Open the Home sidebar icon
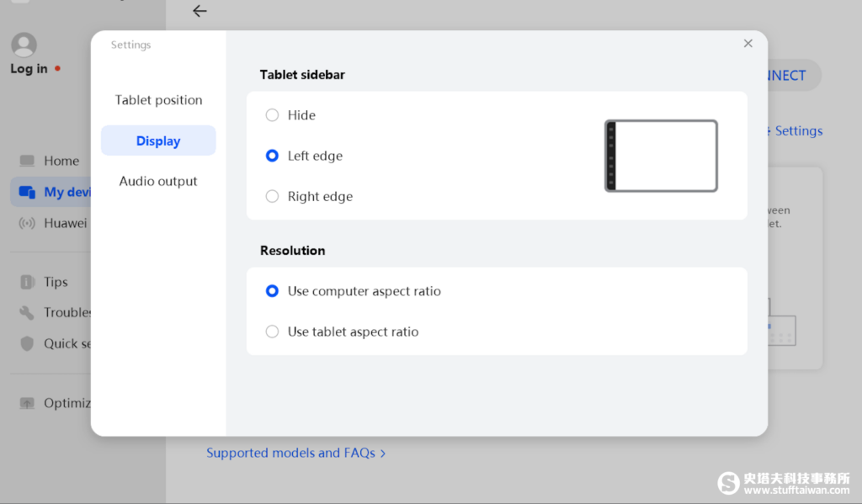The height and width of the screenshot is (504, 862). click(x=27, y=161)
